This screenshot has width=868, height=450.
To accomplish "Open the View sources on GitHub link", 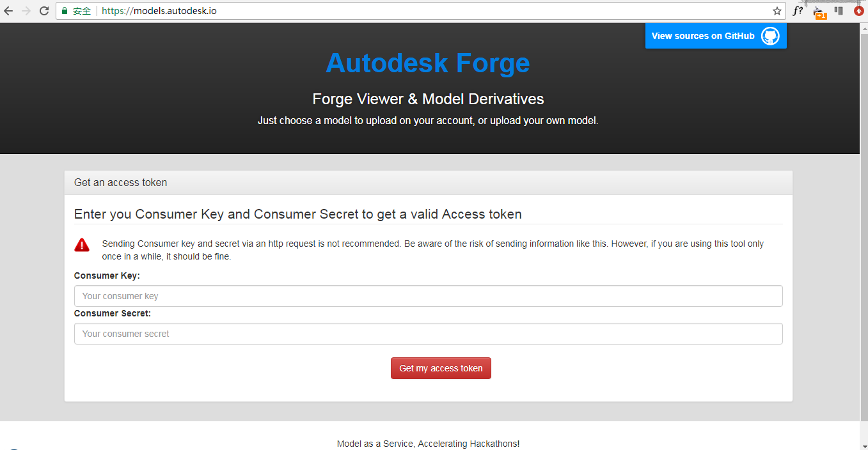I will click(x=703, y=36).
